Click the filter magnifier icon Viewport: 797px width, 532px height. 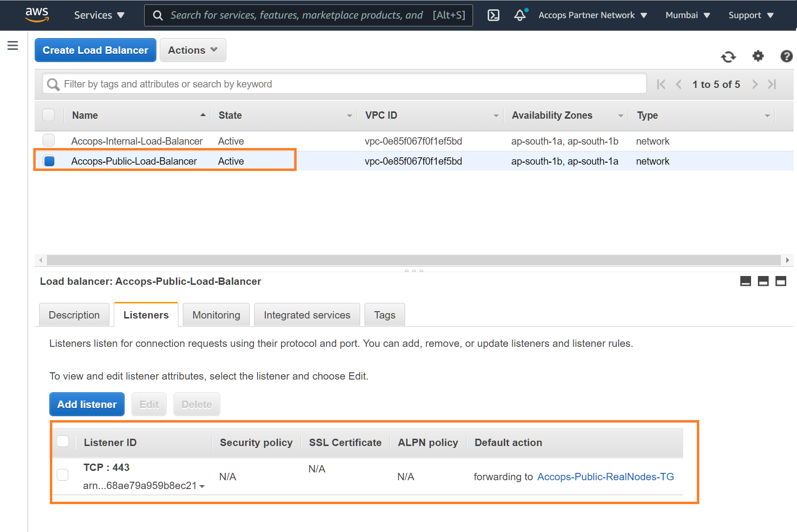[x=53, y=85]
